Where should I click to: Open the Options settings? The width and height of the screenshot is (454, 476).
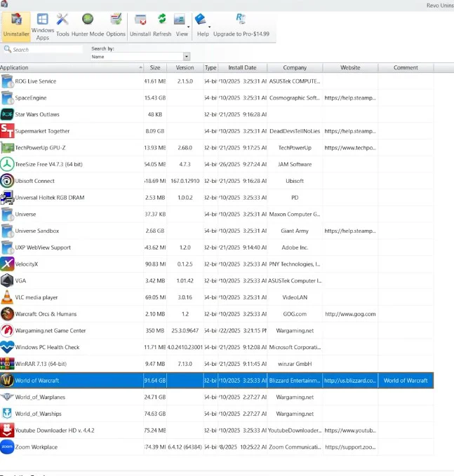[116, 24]
